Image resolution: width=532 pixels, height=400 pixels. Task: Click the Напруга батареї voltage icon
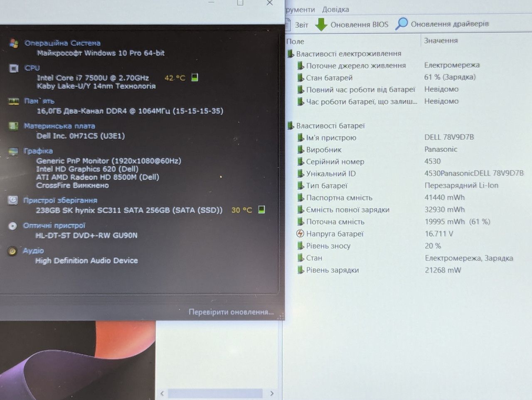tap(300, 234)
